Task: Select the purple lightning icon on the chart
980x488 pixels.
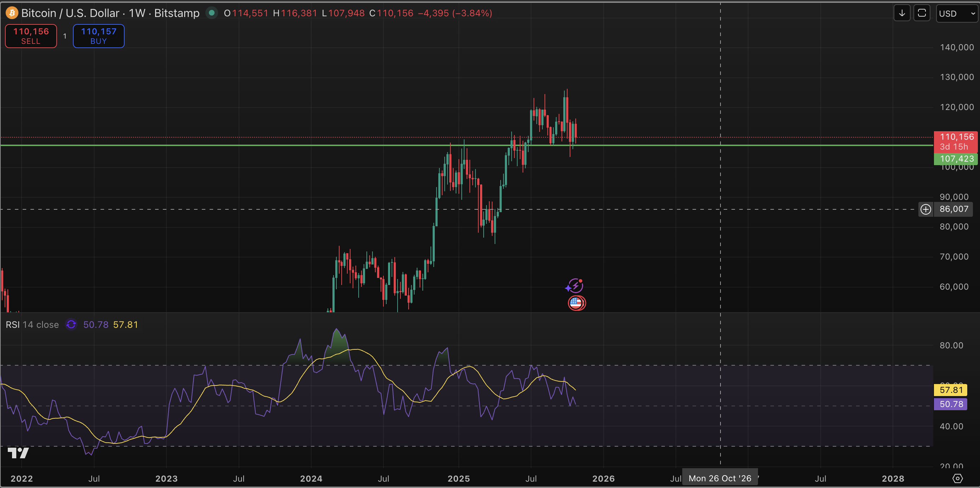Action: pyautogui.click(x=575, y=286)
